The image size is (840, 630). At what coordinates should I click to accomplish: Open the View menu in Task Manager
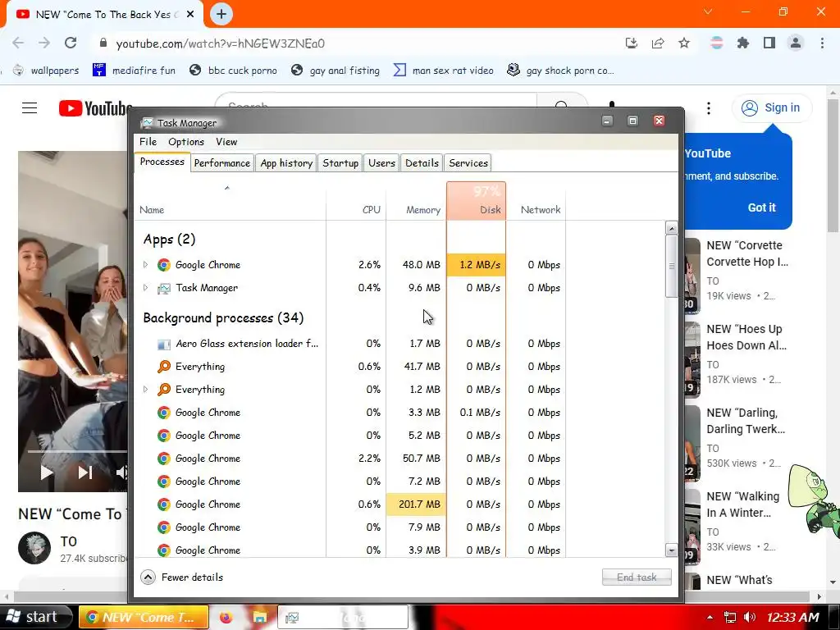point(226,141)
